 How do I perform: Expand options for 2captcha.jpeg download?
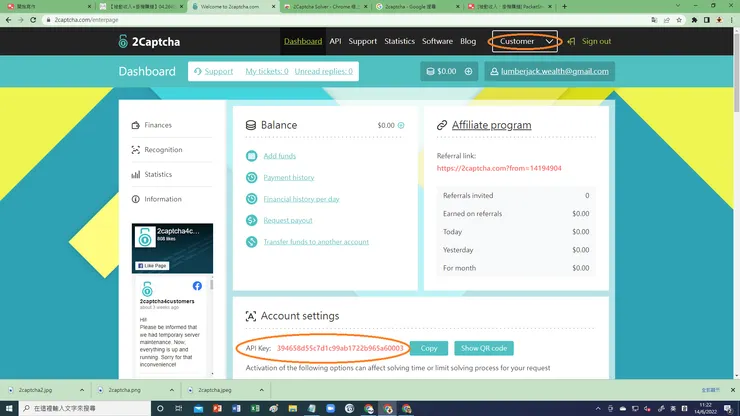(261, 390)
